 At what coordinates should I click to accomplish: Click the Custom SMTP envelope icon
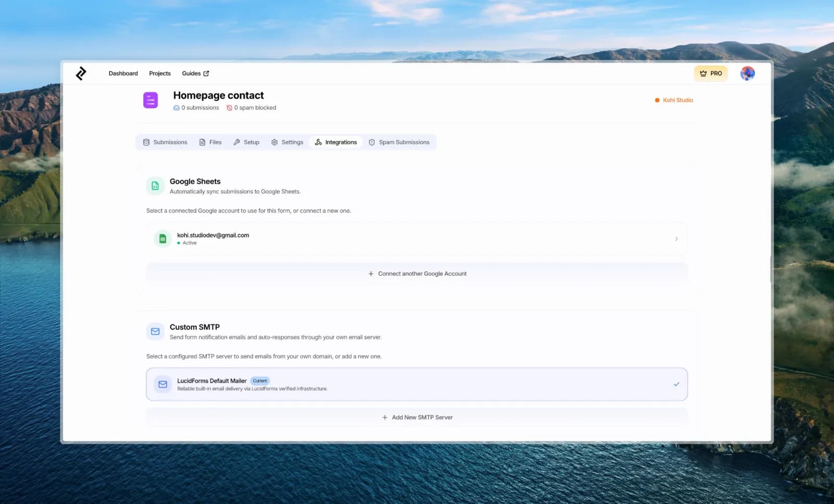(155, 331)
